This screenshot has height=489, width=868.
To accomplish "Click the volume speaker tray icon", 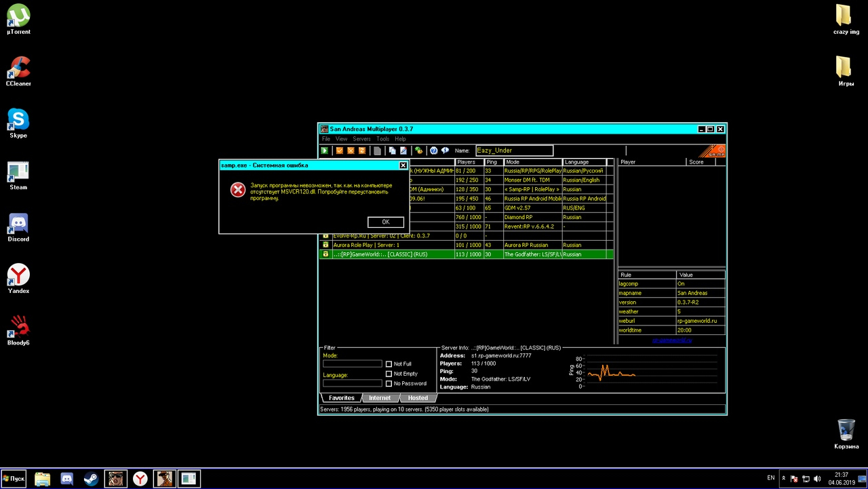I will 816,479.
